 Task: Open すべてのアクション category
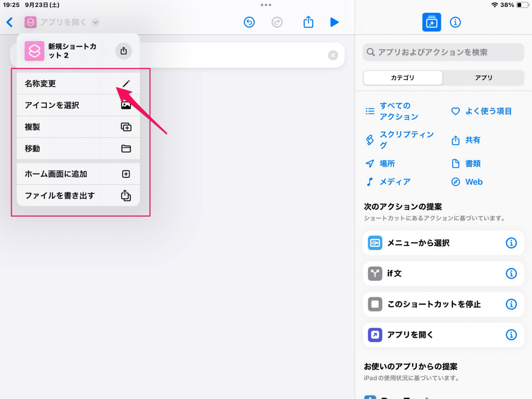[x=392, y=111]
